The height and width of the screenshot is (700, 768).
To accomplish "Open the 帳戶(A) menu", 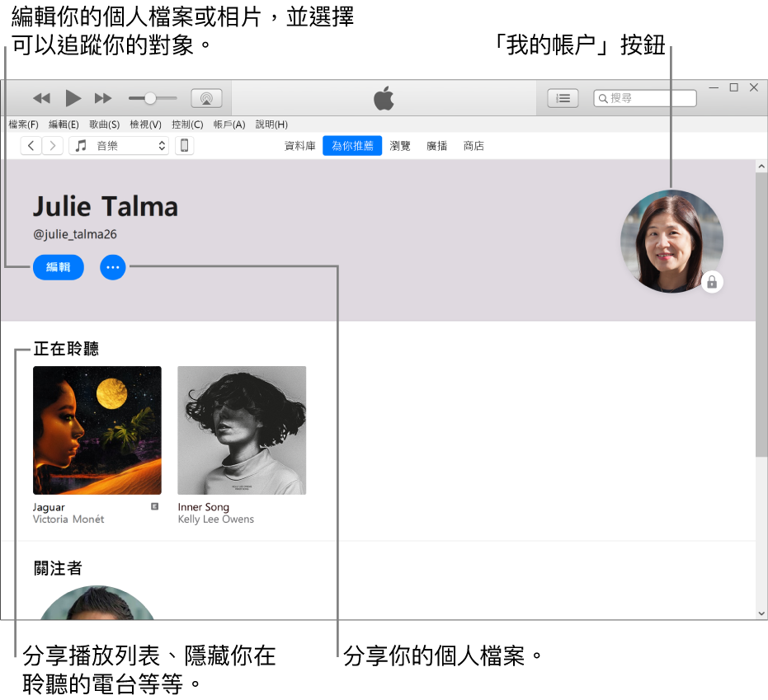I will coord(229,124).
